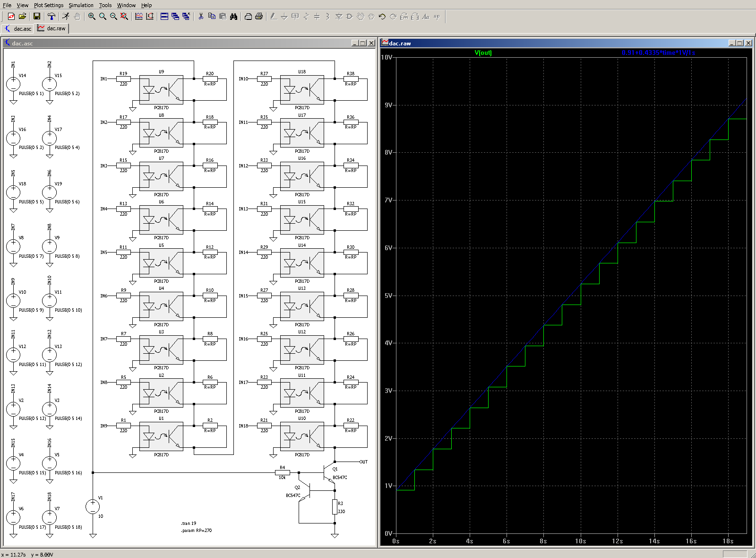Click the Print icon
Screen dimensions: 756x558
coord(259,17)
